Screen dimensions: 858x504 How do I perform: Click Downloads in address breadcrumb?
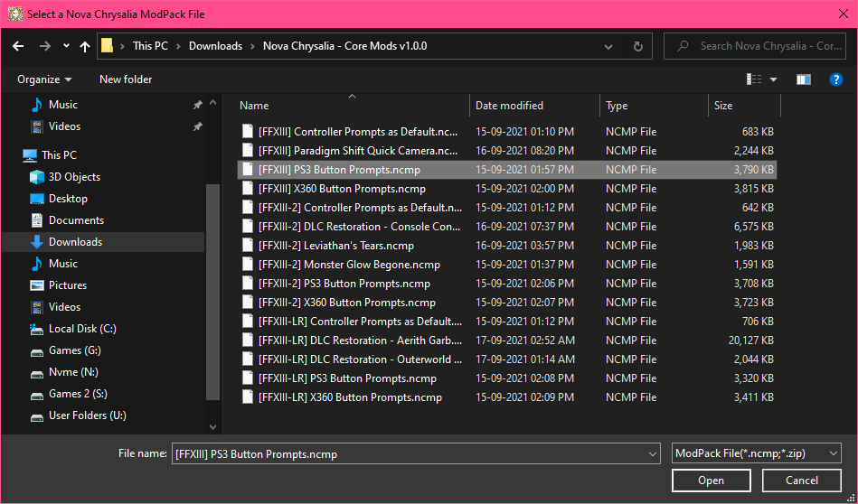pos(215,46)
